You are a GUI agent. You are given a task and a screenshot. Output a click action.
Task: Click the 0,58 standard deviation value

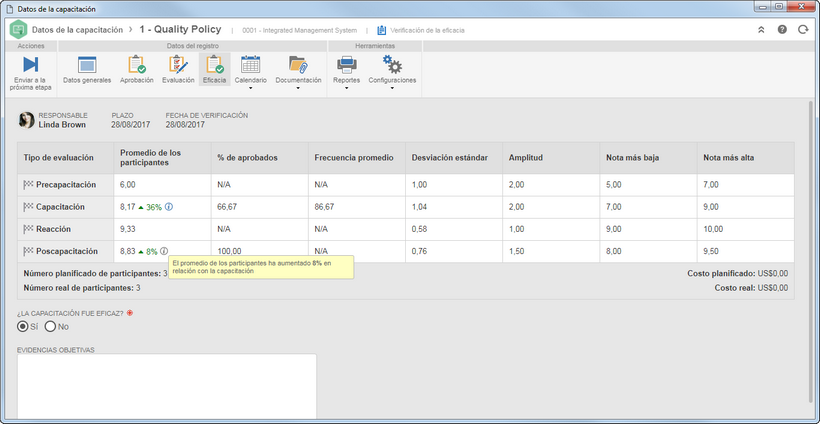click(x=419, y=229)
